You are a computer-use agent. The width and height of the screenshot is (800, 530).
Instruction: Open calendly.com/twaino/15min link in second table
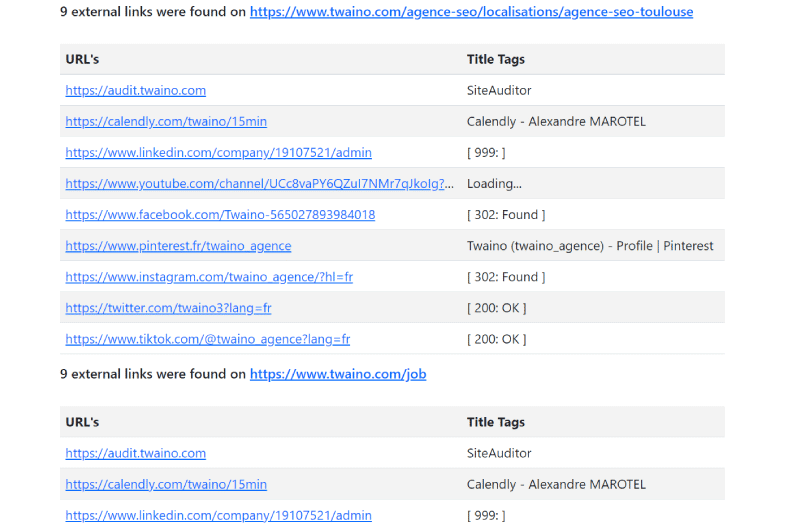[x=166, y=484]
